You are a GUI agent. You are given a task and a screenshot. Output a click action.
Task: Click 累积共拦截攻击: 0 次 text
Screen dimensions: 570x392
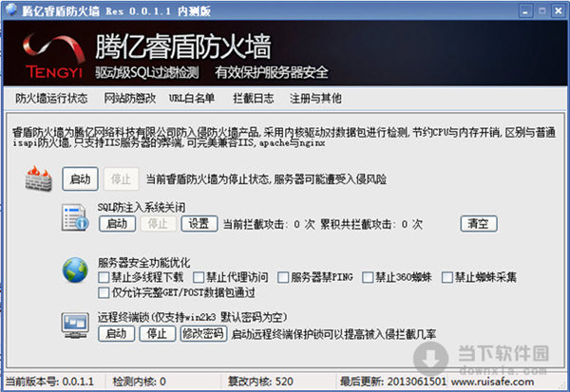coord(371,224)
